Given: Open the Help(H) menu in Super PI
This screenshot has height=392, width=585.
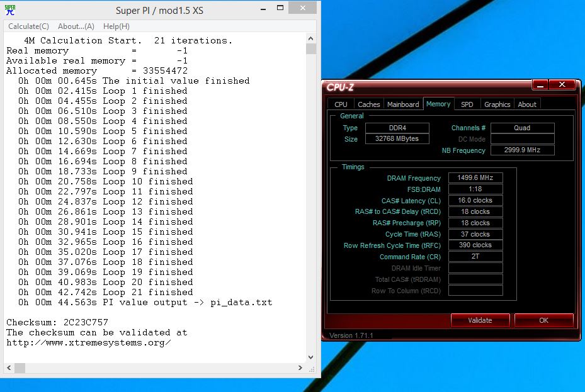Looking at the screenshot, I should coord(116,26).
